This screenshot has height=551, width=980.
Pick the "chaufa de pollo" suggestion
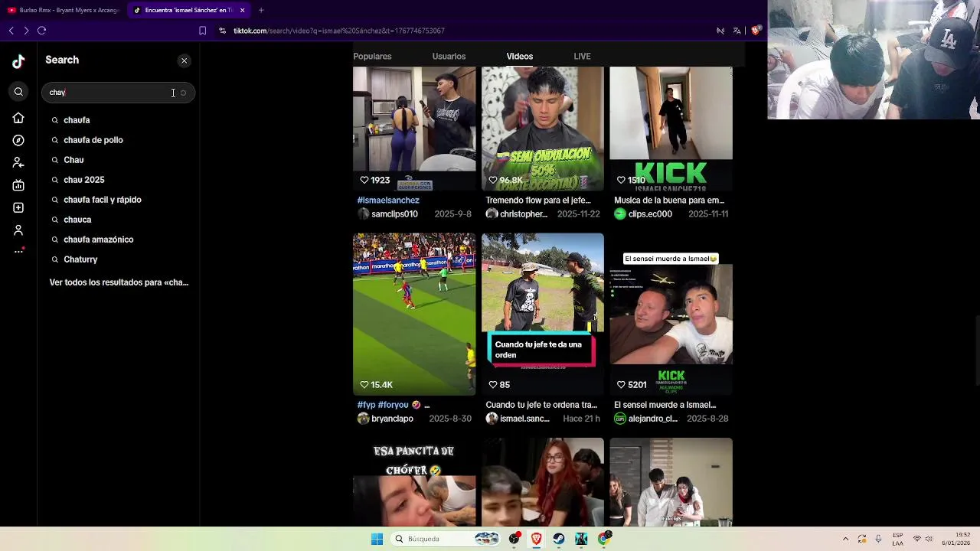tap(93, 140)
